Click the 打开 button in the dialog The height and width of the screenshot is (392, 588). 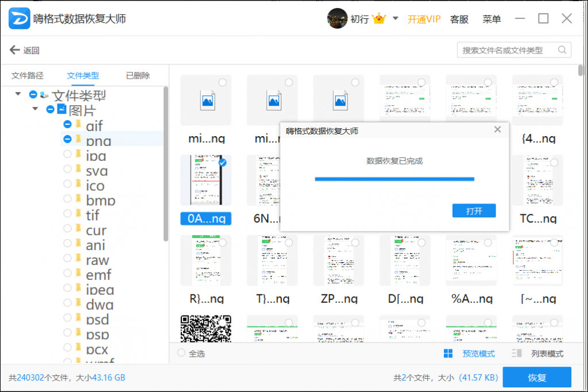[x=474, y=210]
